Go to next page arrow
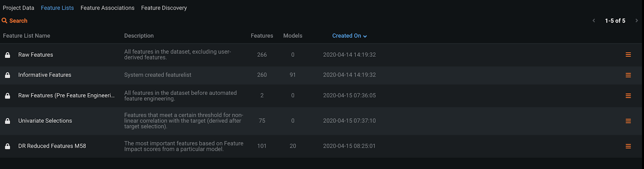Viewport: 644px width, 169px height. (636, 21)
